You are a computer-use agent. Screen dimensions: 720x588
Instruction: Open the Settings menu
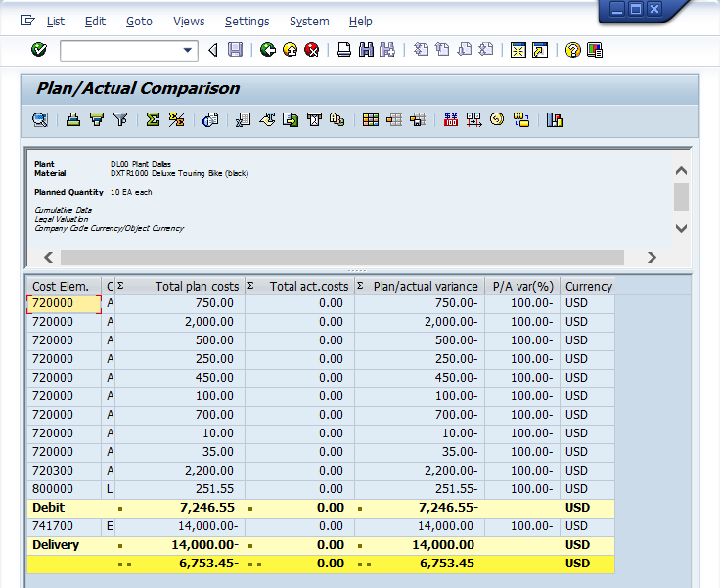coord(247,22)
